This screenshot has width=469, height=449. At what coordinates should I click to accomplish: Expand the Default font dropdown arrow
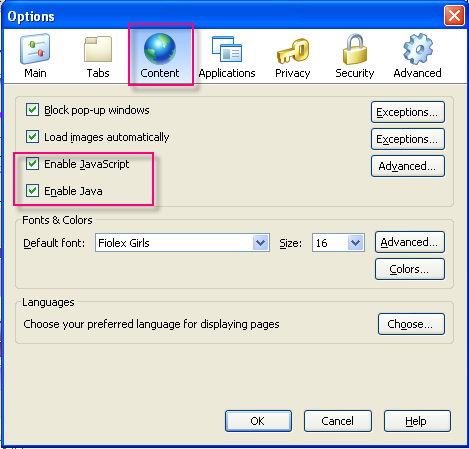pos(261,243)
